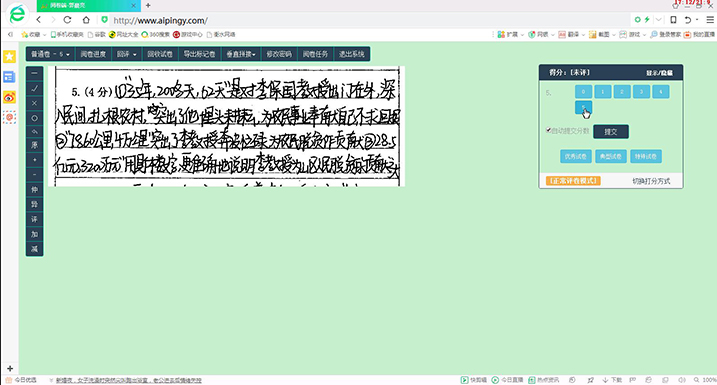This screenshot has height=385, width=717.
Task: Expand the 普通卷 - 5 dropdown
Action: pos(50,54)
